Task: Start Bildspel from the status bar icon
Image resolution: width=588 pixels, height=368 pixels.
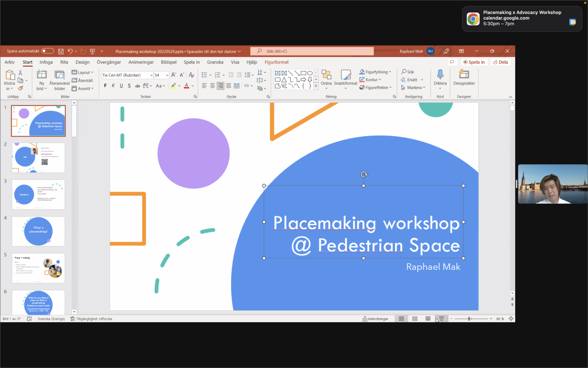Action: tap(441, 319)
